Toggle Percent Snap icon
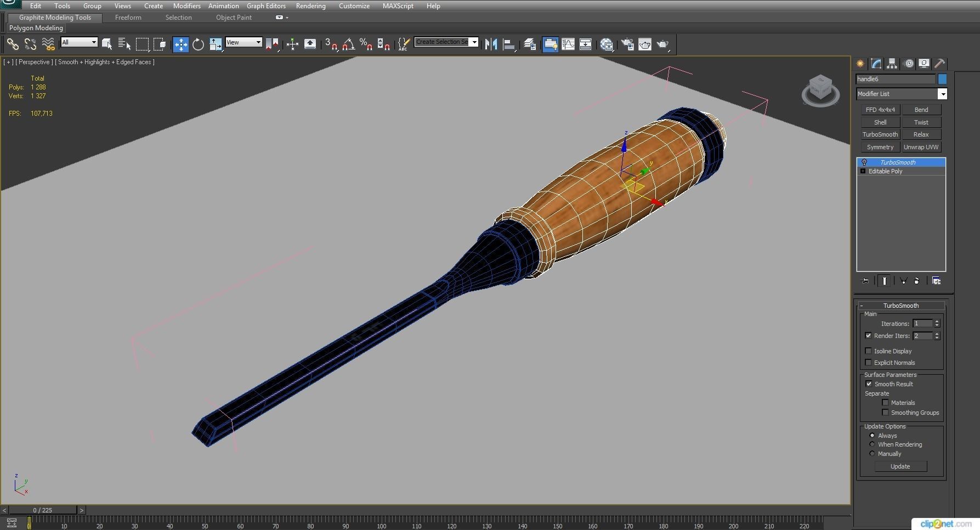The width and height of the screenshot is (980, 530). [366, 44]
